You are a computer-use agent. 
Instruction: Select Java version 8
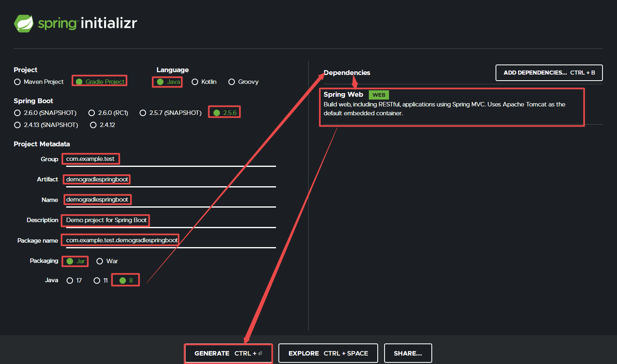point(126,281)
